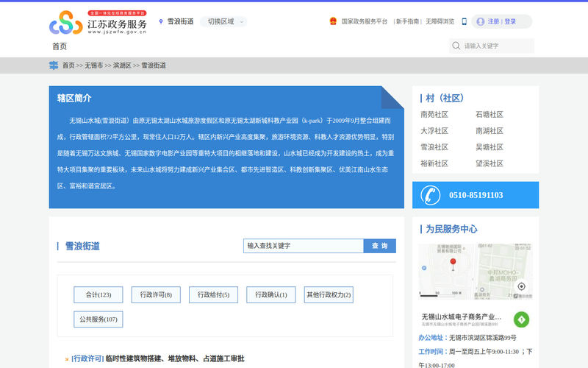The width and height of the screenshot is (588, 368).
Task: Open 南苑社区 community link
Action: pyautogui.click(x=434, y=115)
